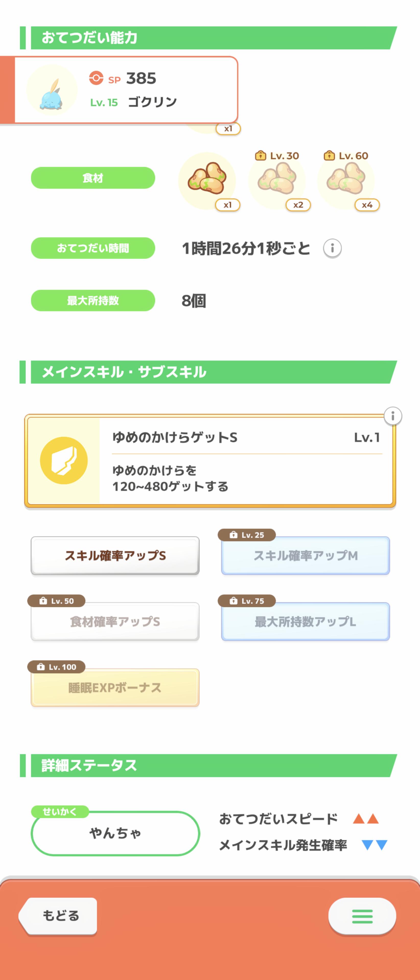Tap the yellow dream shard skill icon
This screenshot has width=420, height=980.
64,460
